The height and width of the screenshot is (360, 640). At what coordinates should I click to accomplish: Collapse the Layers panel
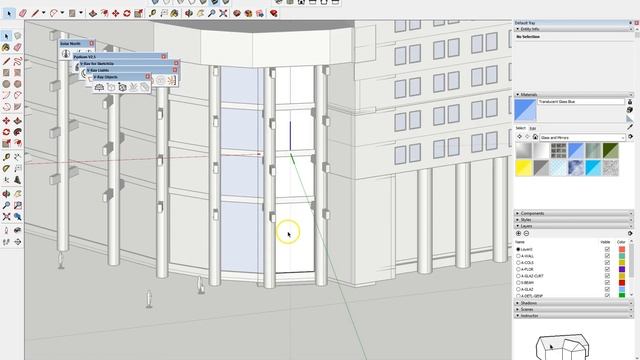tap(518, 226)
